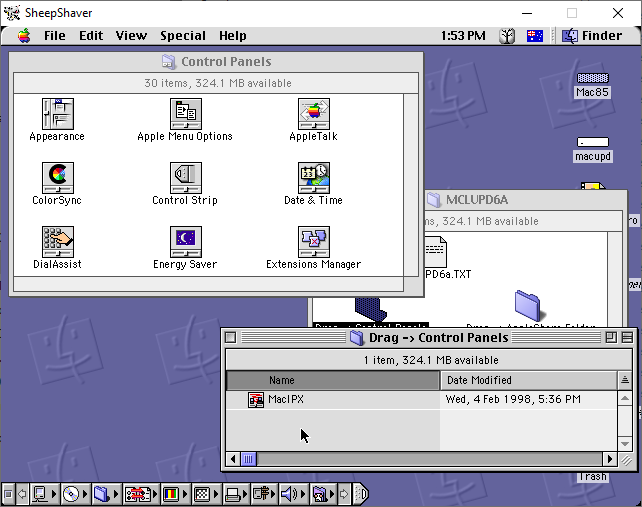642x507 pixels.
Task: Select the Control Strip control panel icon
Action: click(185, 178)
